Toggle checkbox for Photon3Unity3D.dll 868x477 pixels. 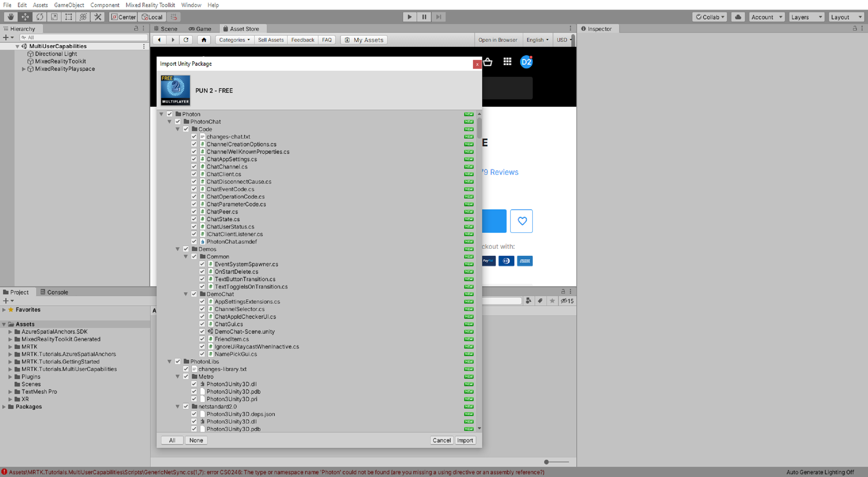[x=194, y=383]
